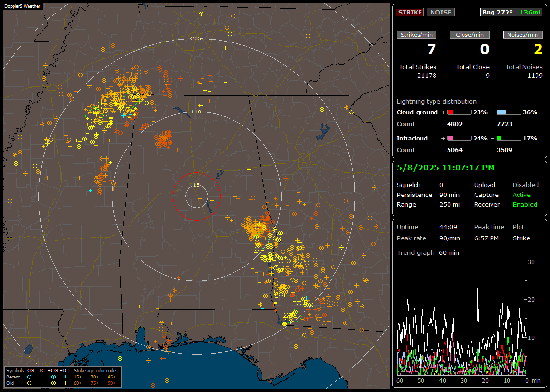Click the Lightning type distribution heading
This screenshot has height=392, width=550.
[436, 101]
